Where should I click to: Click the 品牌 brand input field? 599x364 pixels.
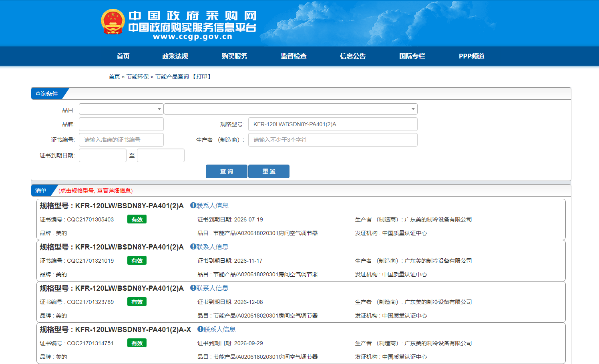pos(121,124)
